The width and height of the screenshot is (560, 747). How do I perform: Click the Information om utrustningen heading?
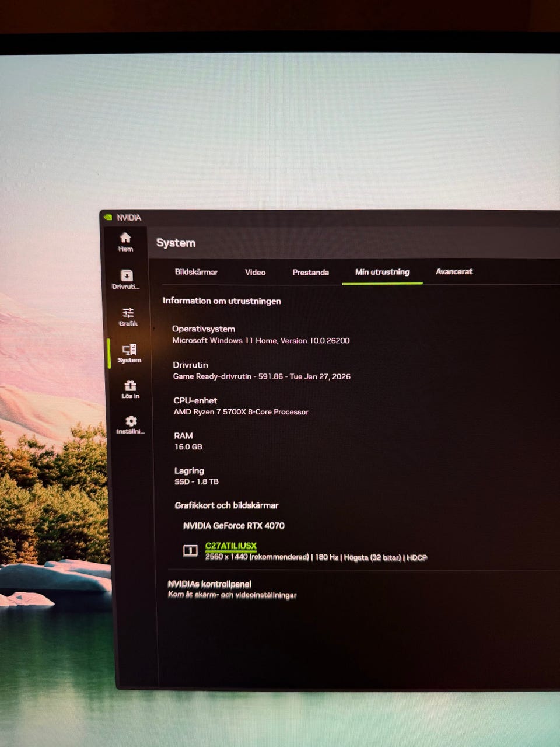point(222,301)
